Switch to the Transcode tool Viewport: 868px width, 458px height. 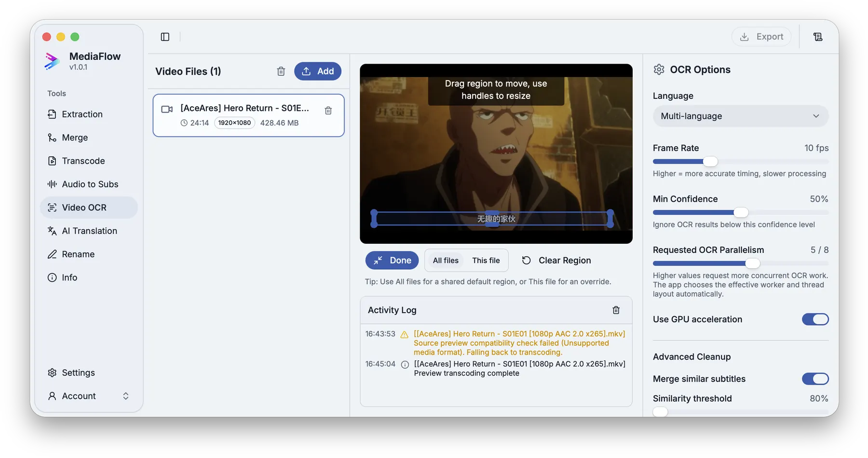click(x=89, y=161)
